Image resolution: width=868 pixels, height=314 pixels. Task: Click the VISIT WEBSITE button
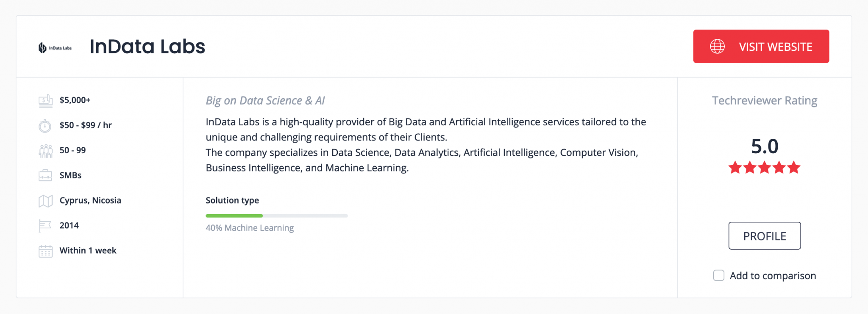pyautogui.click(x=761, y=46)
